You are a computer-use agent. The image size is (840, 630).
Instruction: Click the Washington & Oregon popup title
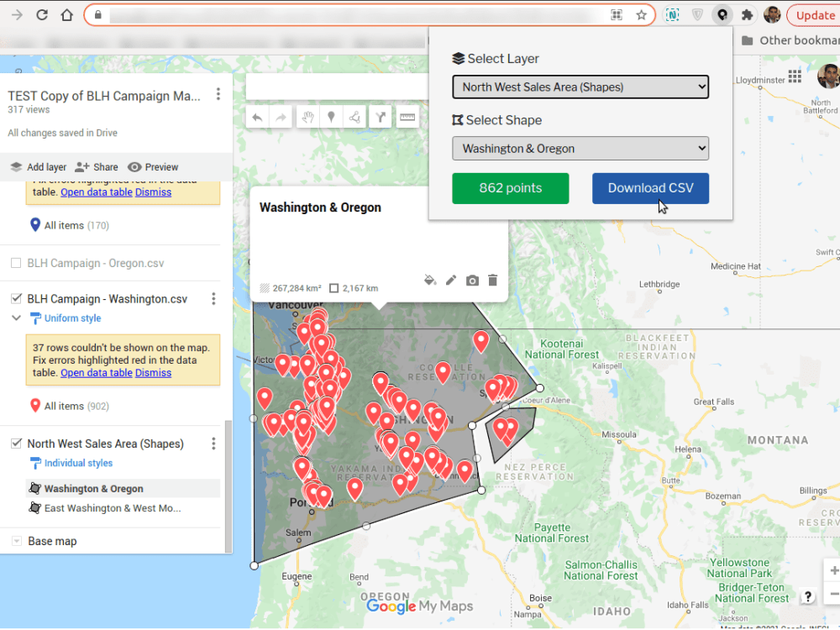click(320, 207)
